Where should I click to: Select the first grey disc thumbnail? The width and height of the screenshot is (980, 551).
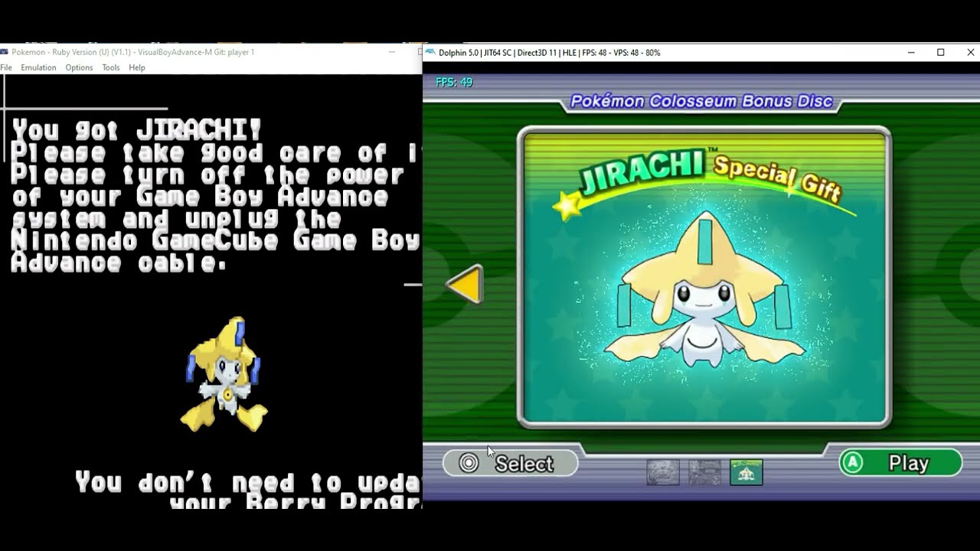(662, 472)
